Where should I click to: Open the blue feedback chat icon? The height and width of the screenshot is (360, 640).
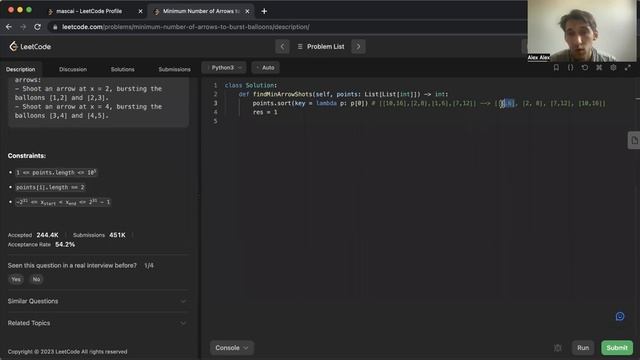coord(620,316)
